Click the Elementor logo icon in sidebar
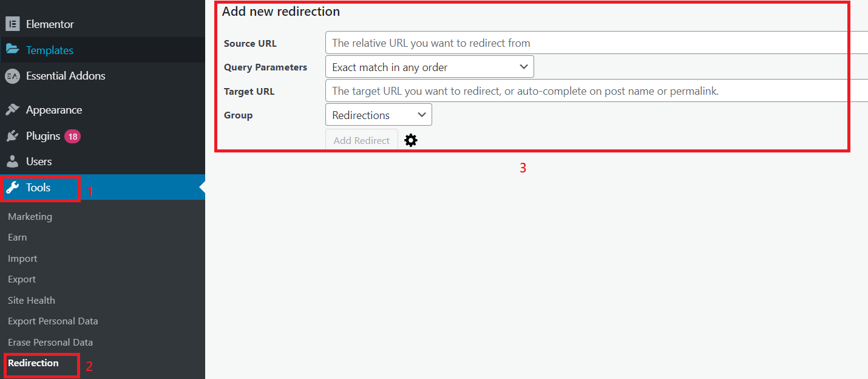This screenshot has width=868, height=379. click(12, 24)
